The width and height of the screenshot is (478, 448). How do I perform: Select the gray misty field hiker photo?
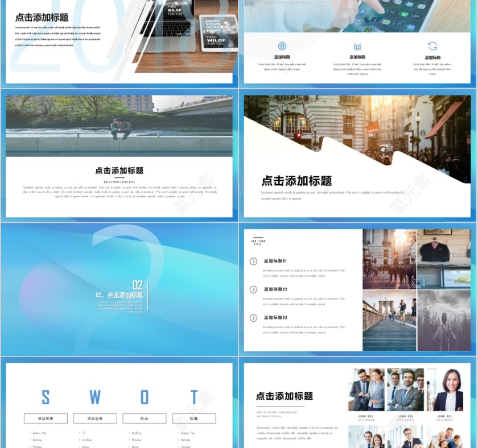[444, 321]
